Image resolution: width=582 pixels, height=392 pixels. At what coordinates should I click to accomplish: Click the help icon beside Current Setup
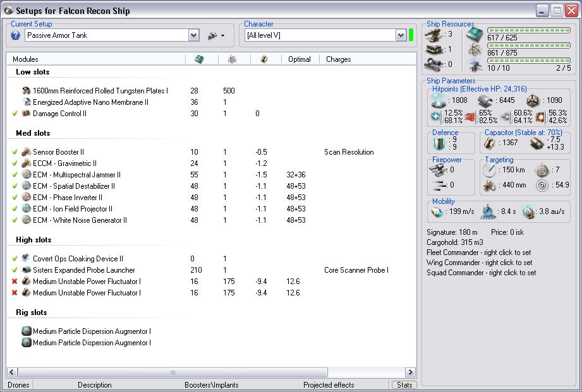16,35
